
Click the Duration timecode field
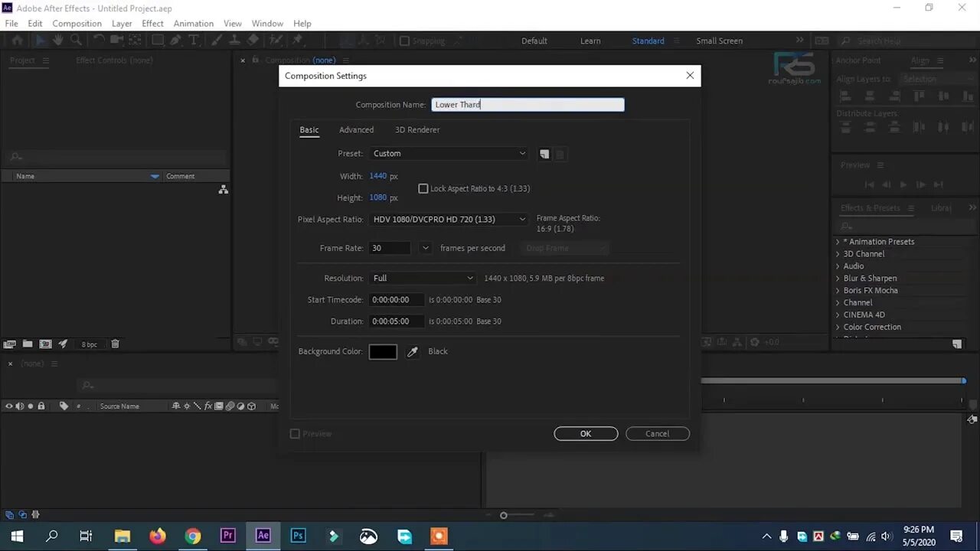[397, 321]
